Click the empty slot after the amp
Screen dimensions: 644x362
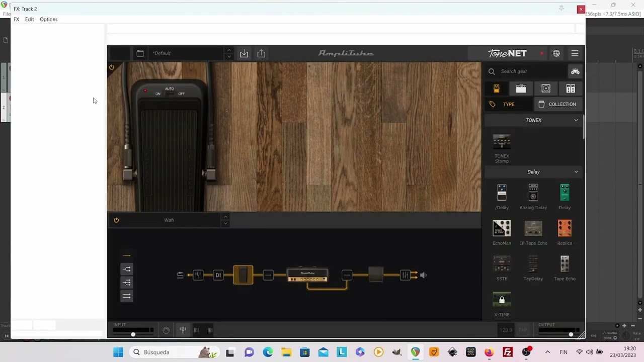coord(347,275)
